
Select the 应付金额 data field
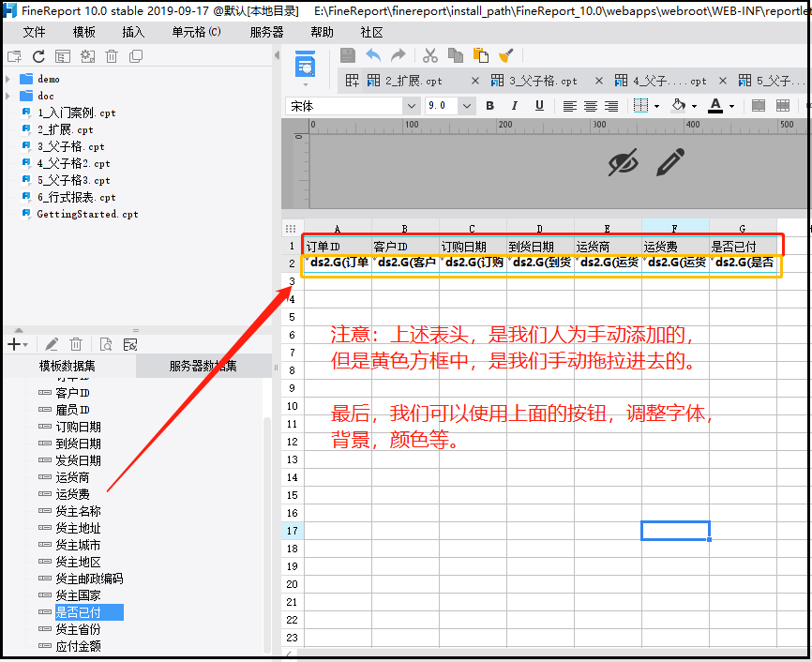click(x=78, y=646)
